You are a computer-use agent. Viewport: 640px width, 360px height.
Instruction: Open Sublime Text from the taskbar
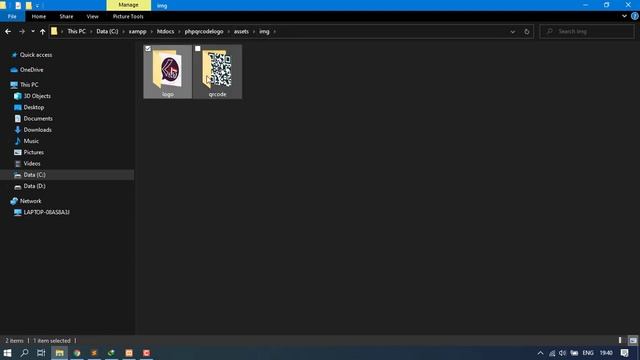pos(94,353)
